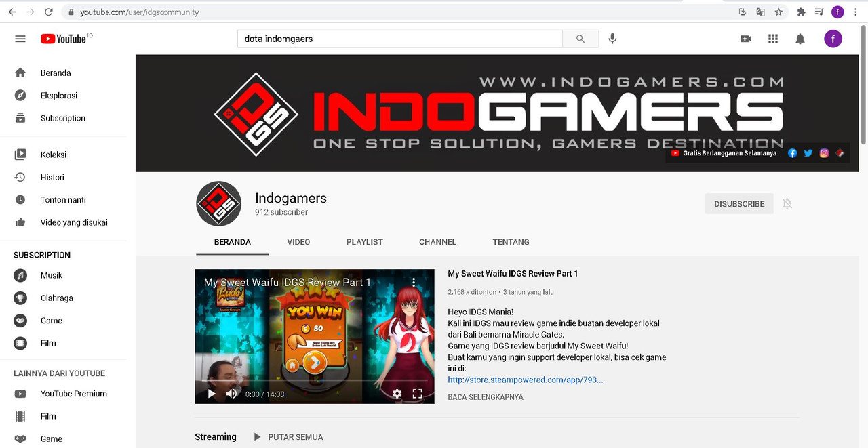Mute the video player volume

pyautogui.click(x=232, y=394)
